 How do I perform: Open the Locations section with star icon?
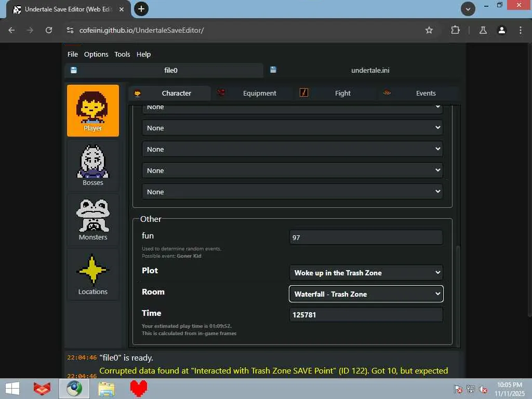point(92,274)
